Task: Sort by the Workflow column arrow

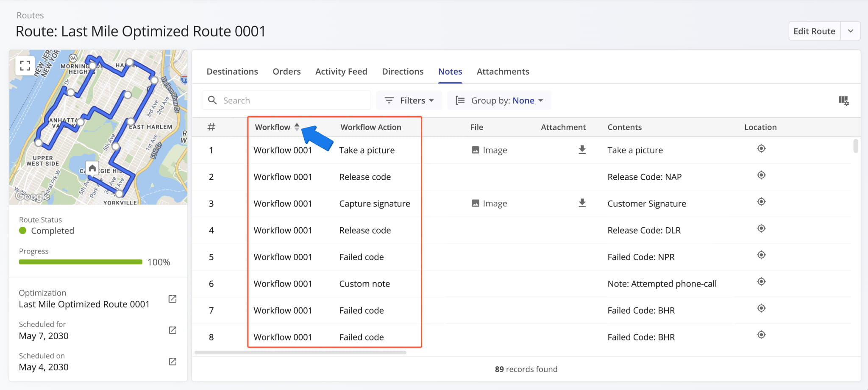Action: (297, 127)
